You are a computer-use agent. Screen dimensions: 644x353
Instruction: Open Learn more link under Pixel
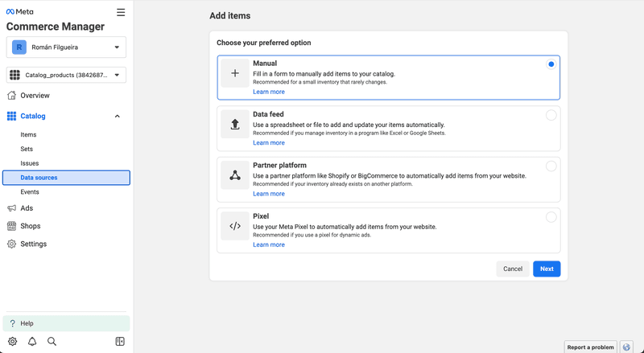pyautogui.click(x=269, y=244)
